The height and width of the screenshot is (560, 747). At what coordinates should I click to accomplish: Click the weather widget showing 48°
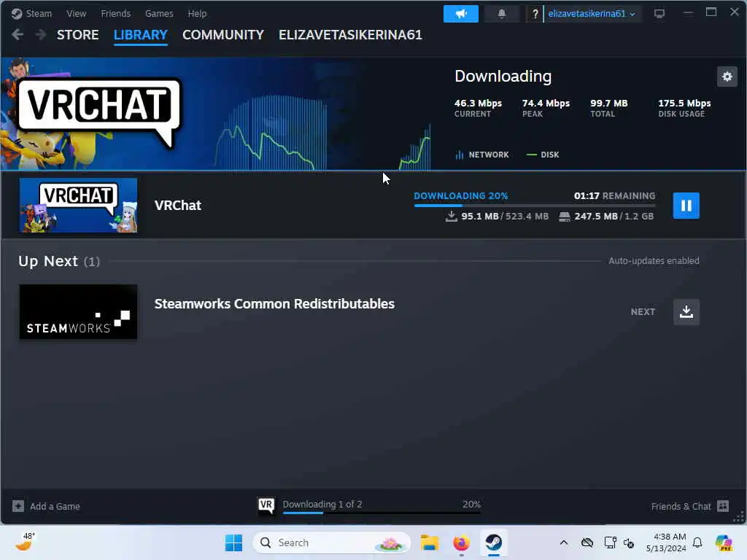25,542
